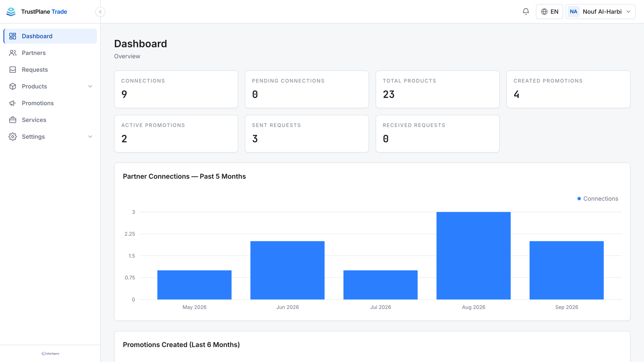
Task: Click the NA user avatar badge
Action: tap(573, 12)
